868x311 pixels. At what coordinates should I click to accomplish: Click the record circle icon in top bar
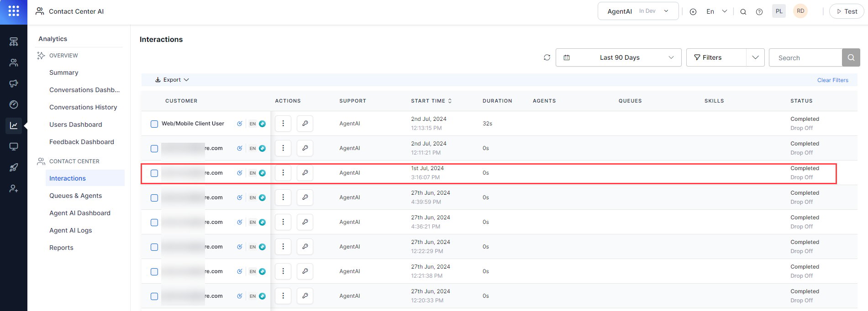pos(693,12)
